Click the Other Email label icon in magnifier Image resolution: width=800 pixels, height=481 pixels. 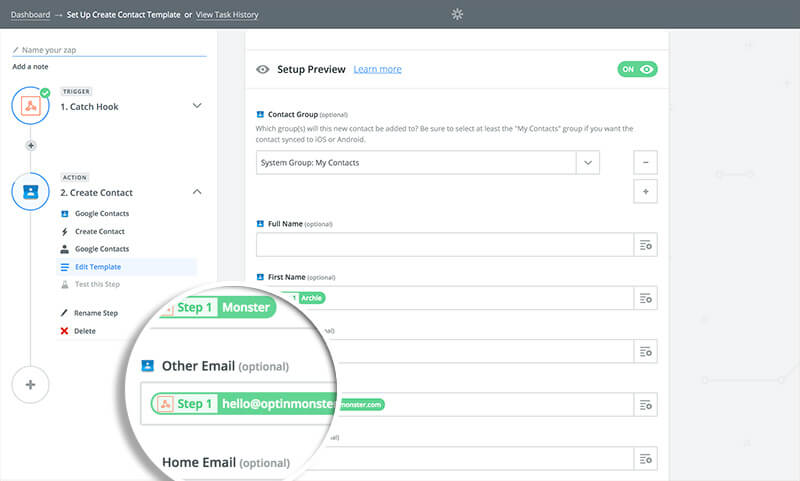(147, 366)
